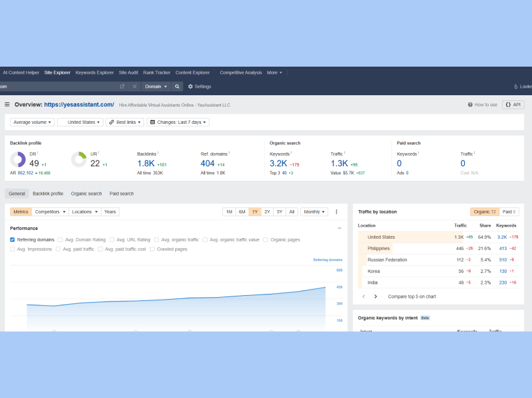Screen dimensions: 532x398
Task: Open the Best links filter dropdown
Action: click(124, 122)
